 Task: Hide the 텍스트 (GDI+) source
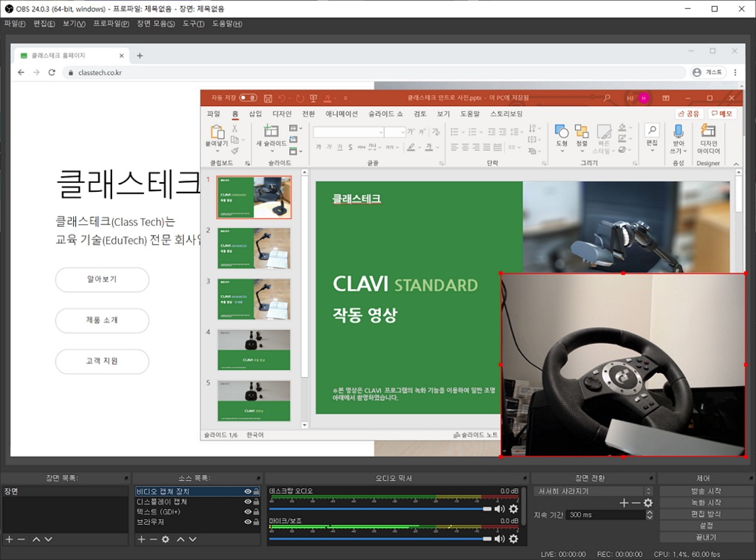click(x=247, y=512)
